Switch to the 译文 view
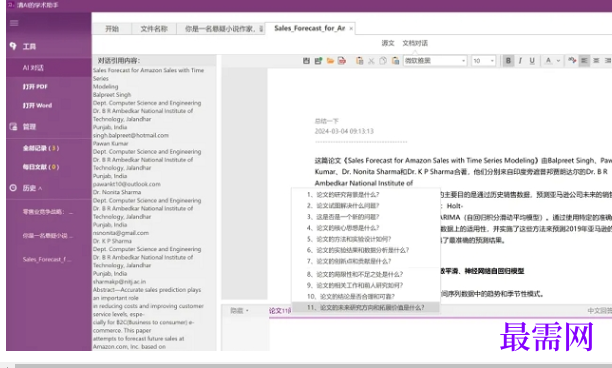Viewport: 612px width, 368px height. point(388,43)
